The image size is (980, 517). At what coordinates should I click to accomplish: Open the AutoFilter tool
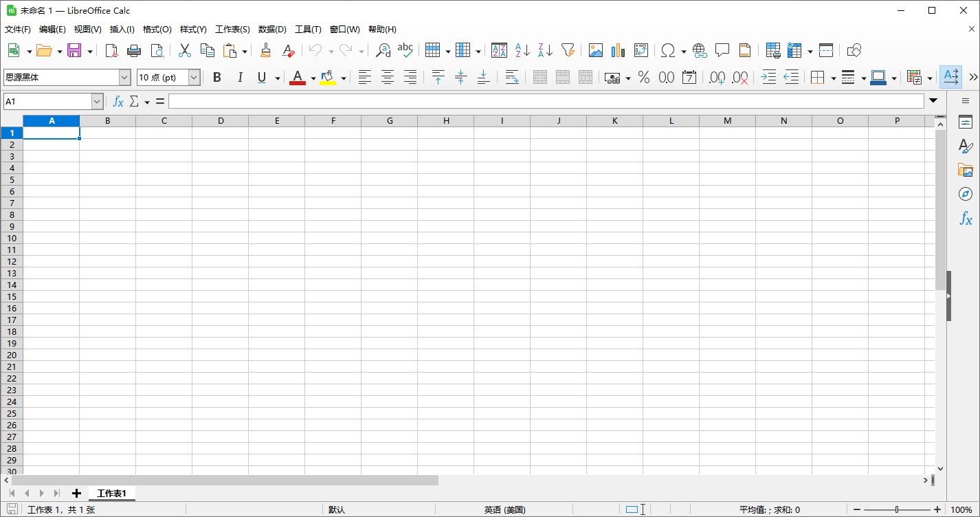pyautogui.click(x=568, y=50)
